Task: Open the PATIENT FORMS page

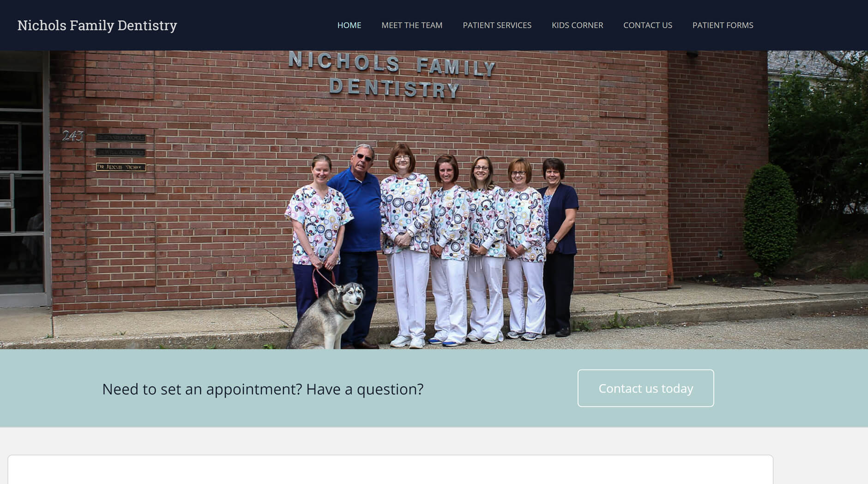Action: [x=723, y=25]
